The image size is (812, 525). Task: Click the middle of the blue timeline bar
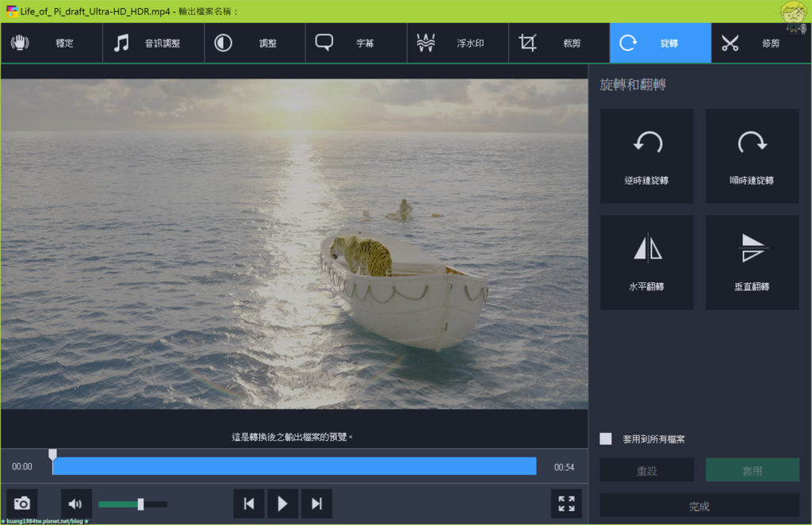click(x=294, y=466)
